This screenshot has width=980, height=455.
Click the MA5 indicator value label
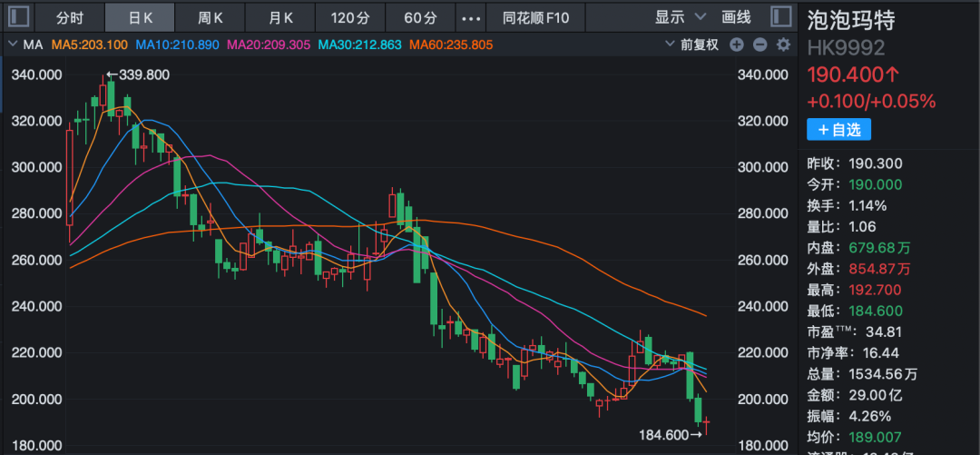tap(88, 45)
